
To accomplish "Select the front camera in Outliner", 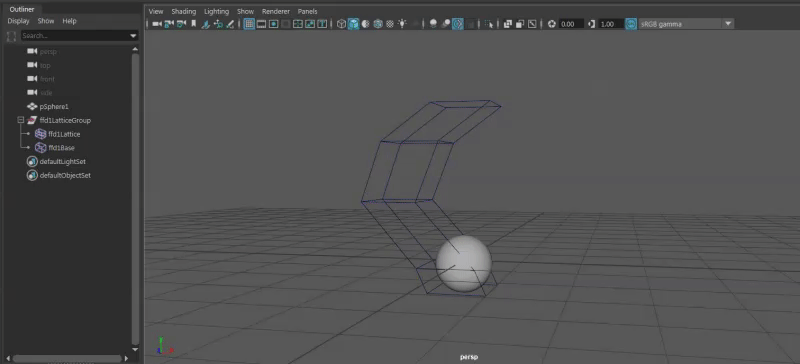I will click(x=47, y=79).
